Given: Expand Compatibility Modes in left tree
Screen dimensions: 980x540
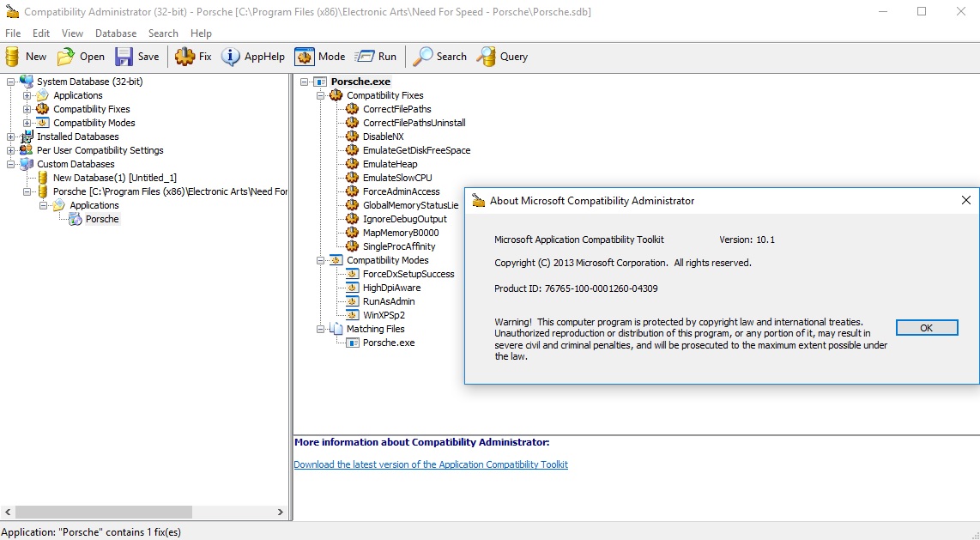Looking at the screenshot, I should point(27,123).
